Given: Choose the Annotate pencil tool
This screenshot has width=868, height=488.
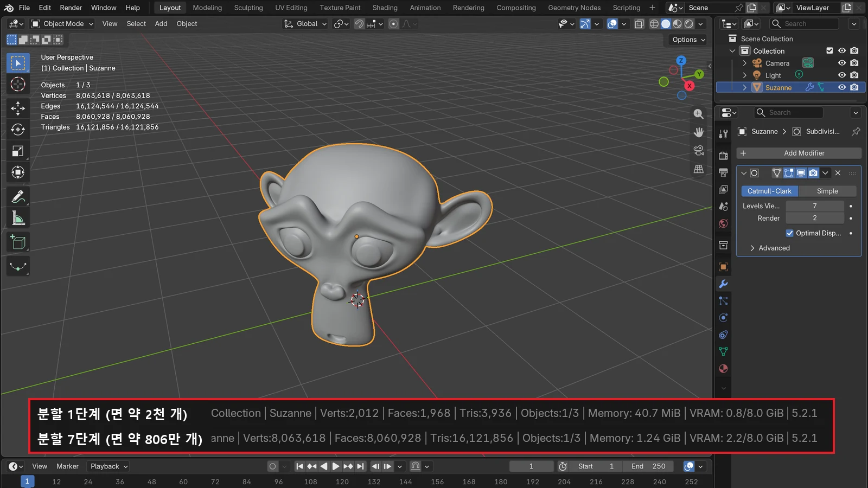Looking at the screenshot, I should pyautogui.click(x=18, y=197).
